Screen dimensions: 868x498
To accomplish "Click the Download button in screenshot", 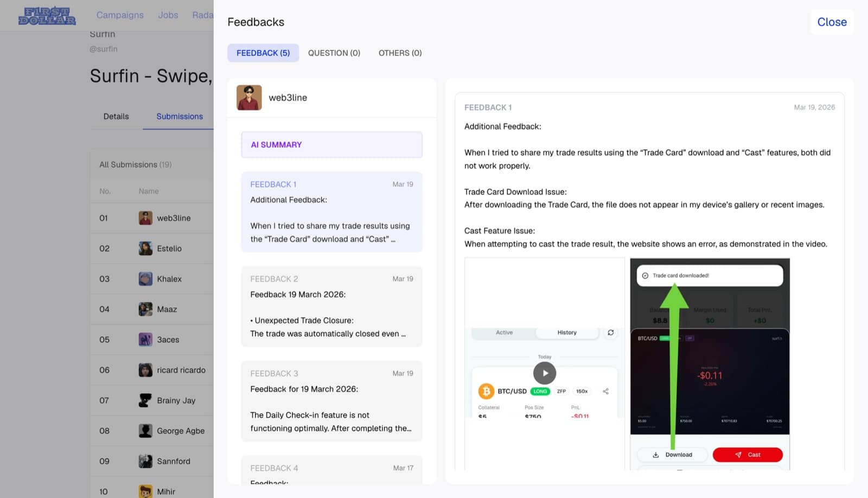I will click(672, 455).
